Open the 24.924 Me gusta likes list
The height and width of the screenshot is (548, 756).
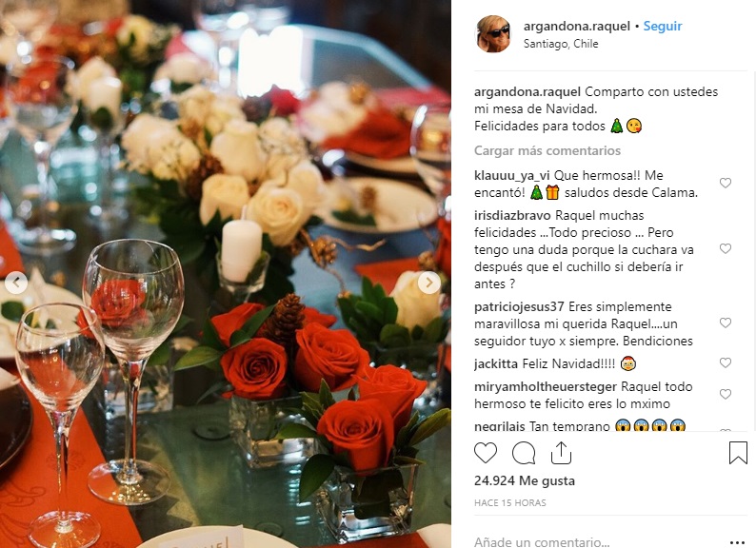pos(525,480)
